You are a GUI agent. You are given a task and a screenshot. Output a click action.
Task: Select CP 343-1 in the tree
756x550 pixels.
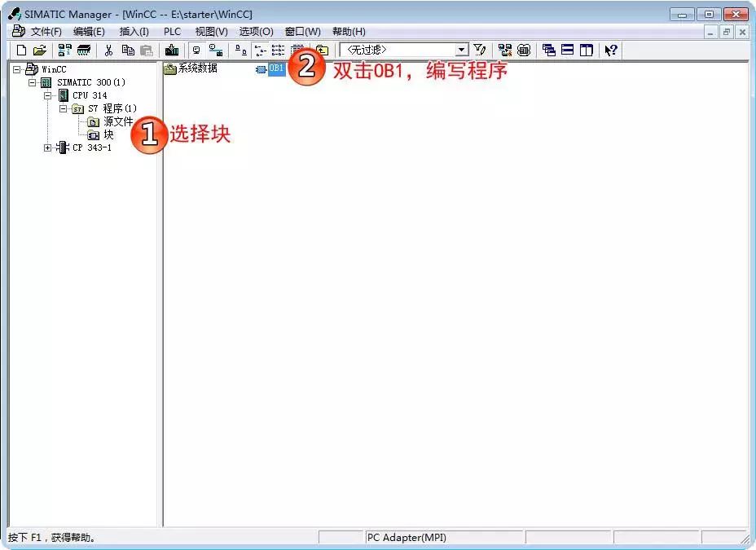point(92,147)
